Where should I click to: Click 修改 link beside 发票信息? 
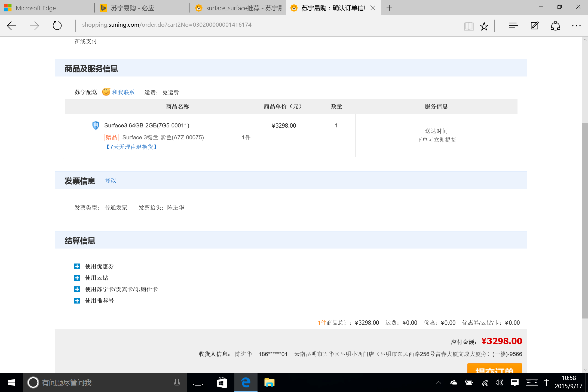click(x=111, y=180)
